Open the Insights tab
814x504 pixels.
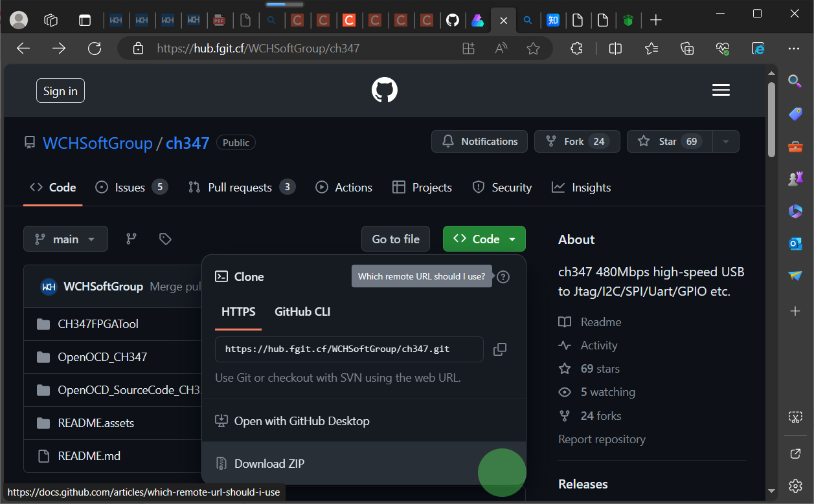(581, 188)
